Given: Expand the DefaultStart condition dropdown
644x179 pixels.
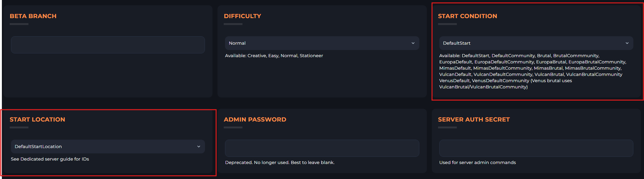Looking at the screenshot, I should pyautogui.click(x=536, y=43).
